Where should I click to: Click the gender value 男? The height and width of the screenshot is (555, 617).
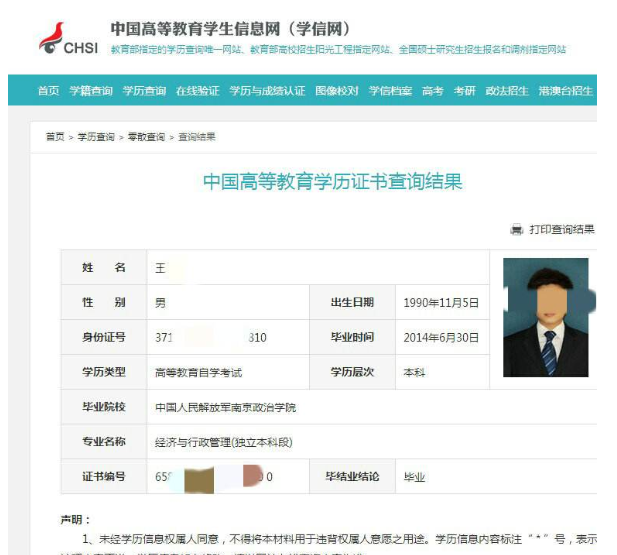click(x=161, y=303)
